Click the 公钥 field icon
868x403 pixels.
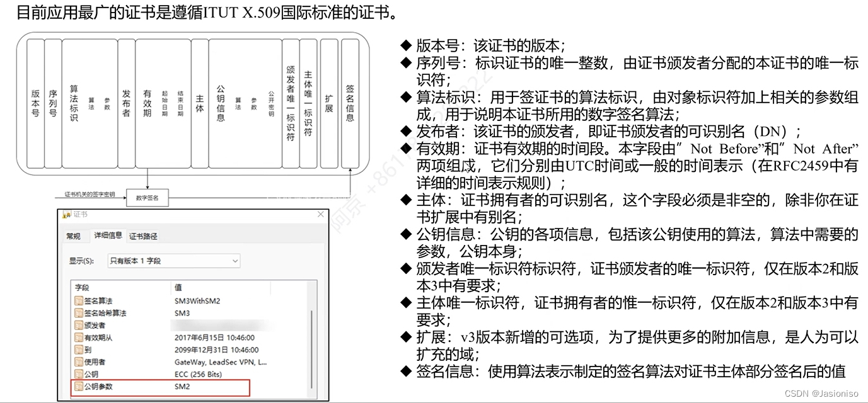79,374
